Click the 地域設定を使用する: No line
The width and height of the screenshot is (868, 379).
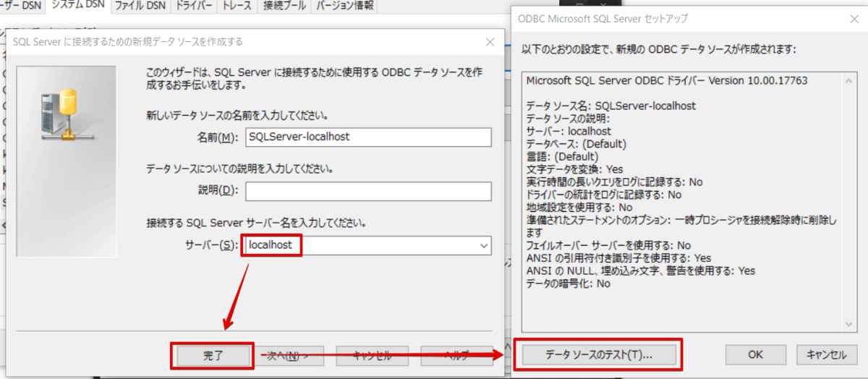tap(579, 207)
